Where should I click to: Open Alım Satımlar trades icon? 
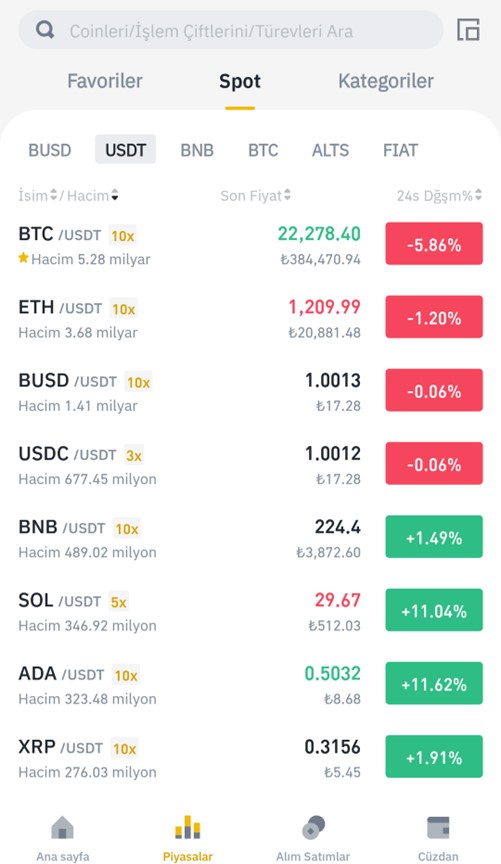pos(313,828)
